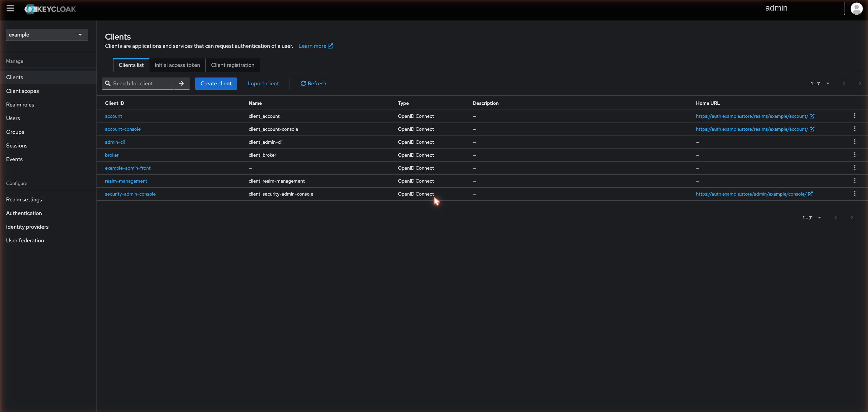
Task: Open kebab menu for account-console row
Action: (x=855, y=129)
